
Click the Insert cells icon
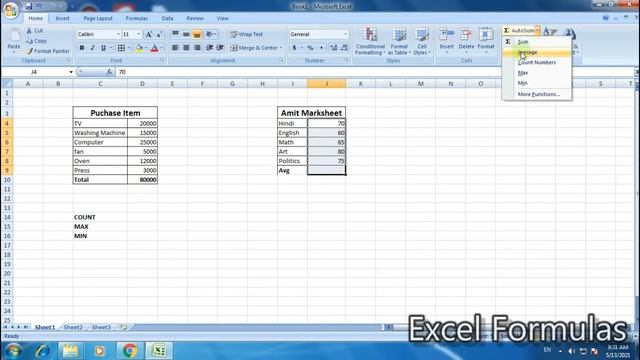tap(447, 34)
